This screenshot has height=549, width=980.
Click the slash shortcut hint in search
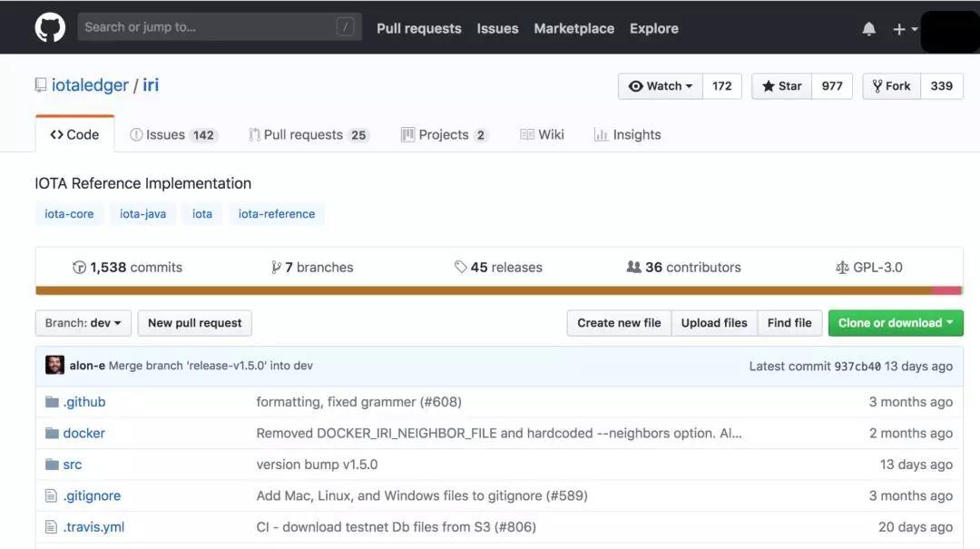[345, 27]
